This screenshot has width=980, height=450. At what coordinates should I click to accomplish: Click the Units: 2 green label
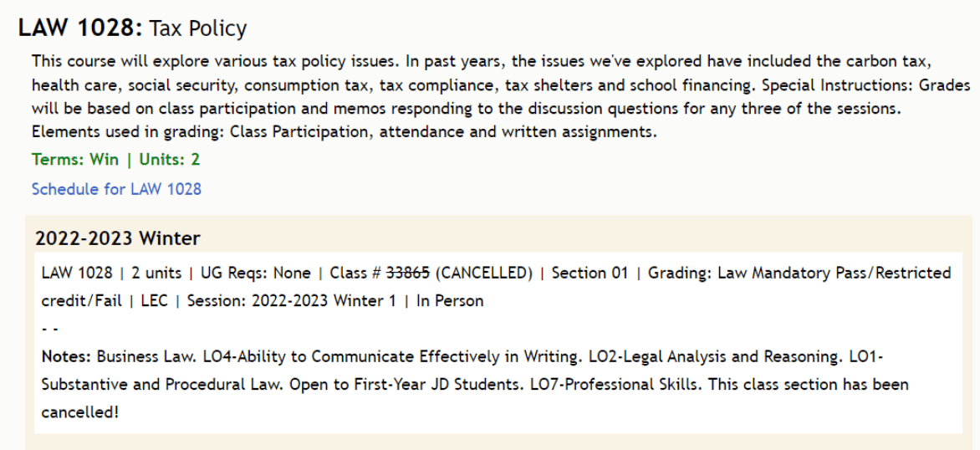(170, 160)
